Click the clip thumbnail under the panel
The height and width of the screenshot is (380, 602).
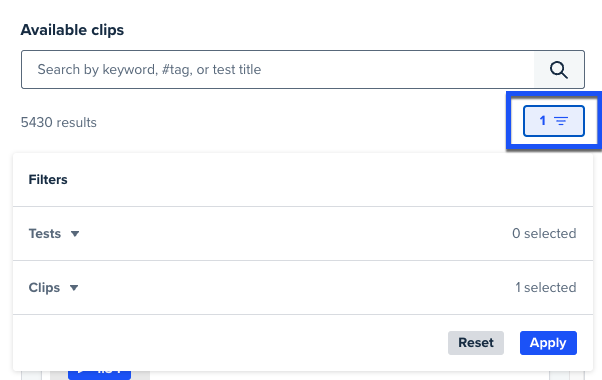tap(100, 375)
